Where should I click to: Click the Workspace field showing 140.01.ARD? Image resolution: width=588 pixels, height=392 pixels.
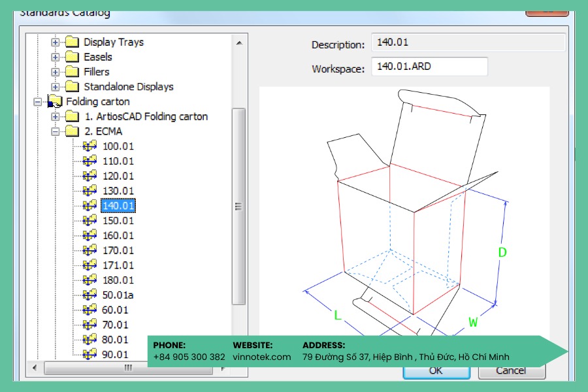coord(429,67)
